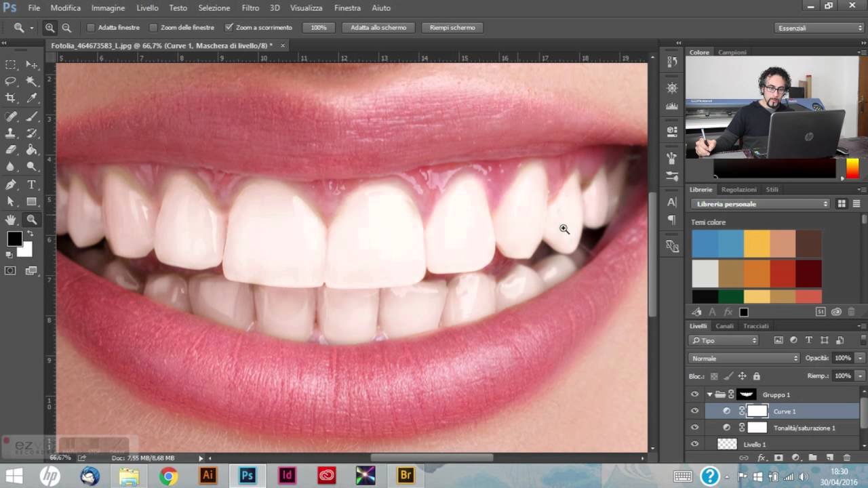Viewport: 868px width, 488px height.
Task: Open the Livello menu
Action: [x=147, y=8]
